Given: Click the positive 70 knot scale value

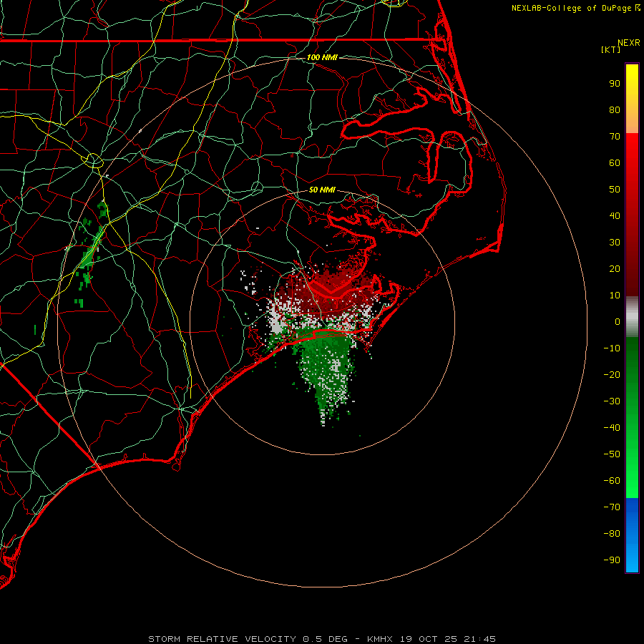Looking at the screenshot, I should pos(615,137).
